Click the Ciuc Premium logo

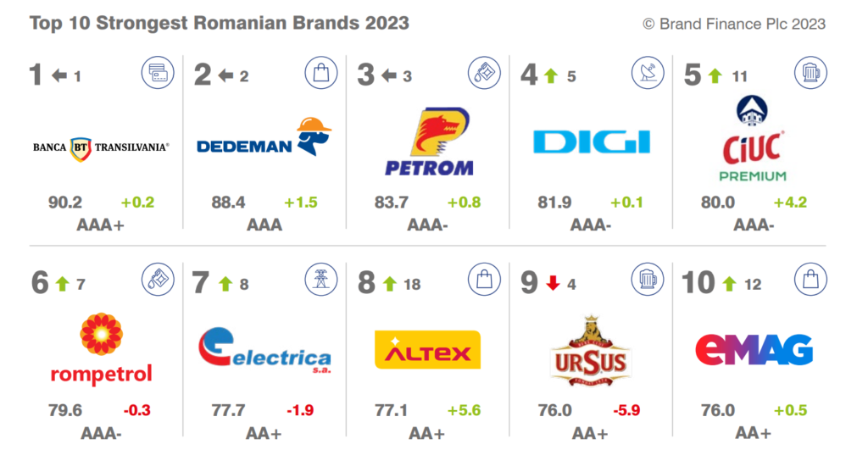753,138
